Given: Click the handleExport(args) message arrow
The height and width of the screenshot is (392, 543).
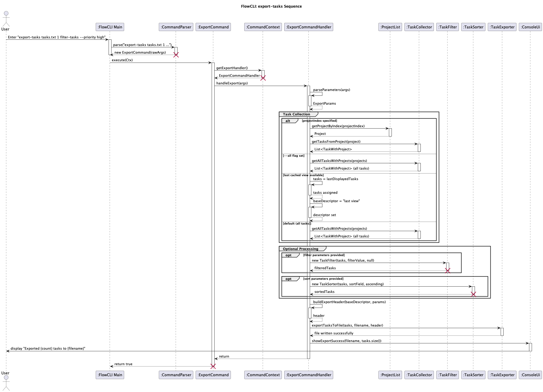Looking at the screenshot, I should click(x=260, y=85).
